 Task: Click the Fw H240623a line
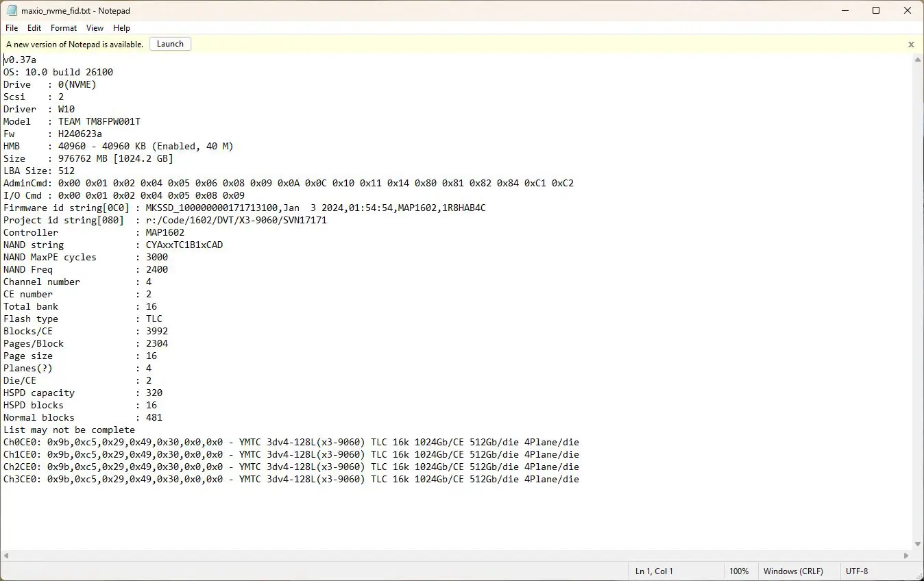click(53, 134)
